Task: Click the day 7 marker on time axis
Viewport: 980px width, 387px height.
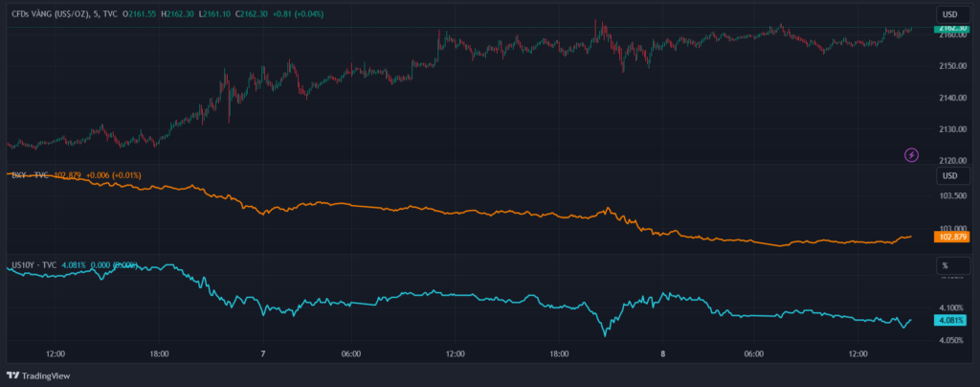Action: tap(263, 353)
